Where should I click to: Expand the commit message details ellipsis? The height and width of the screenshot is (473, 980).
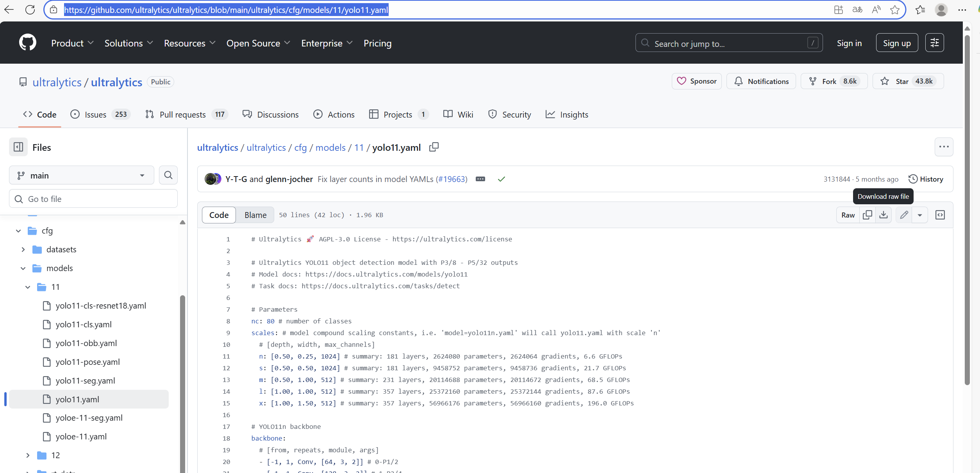pyautogui.click(x=480, y=179)
